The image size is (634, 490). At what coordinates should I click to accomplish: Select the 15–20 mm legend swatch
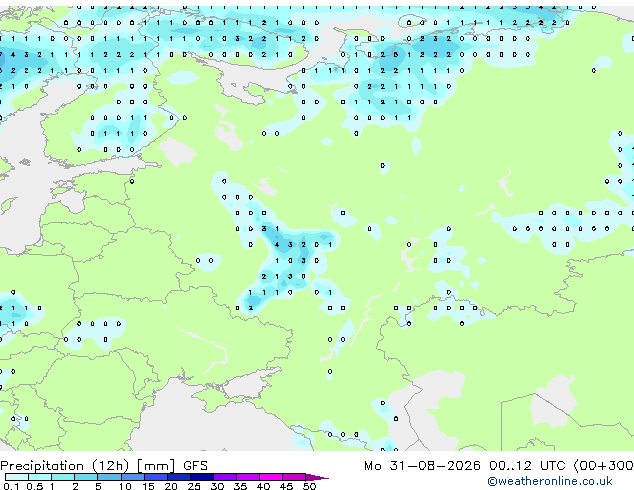(155, 477)
